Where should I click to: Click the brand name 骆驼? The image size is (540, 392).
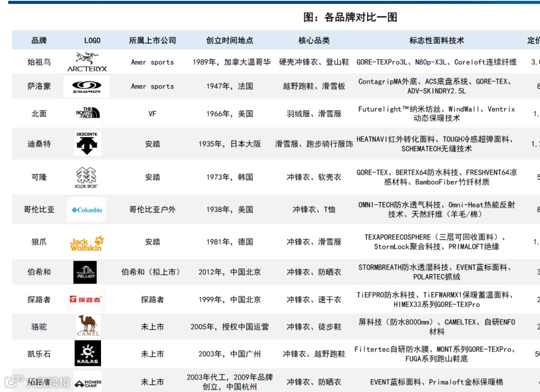tap(39, 327)
